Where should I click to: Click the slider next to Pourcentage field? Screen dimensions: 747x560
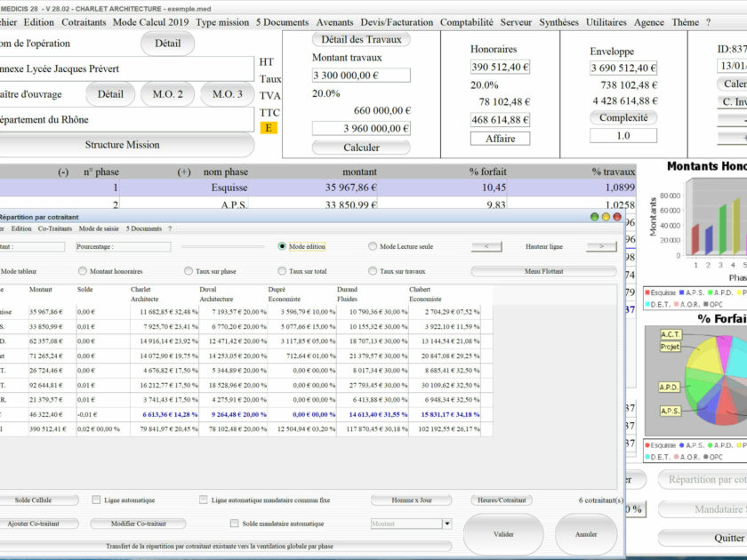pyautogui.click(x=222, y=247)
